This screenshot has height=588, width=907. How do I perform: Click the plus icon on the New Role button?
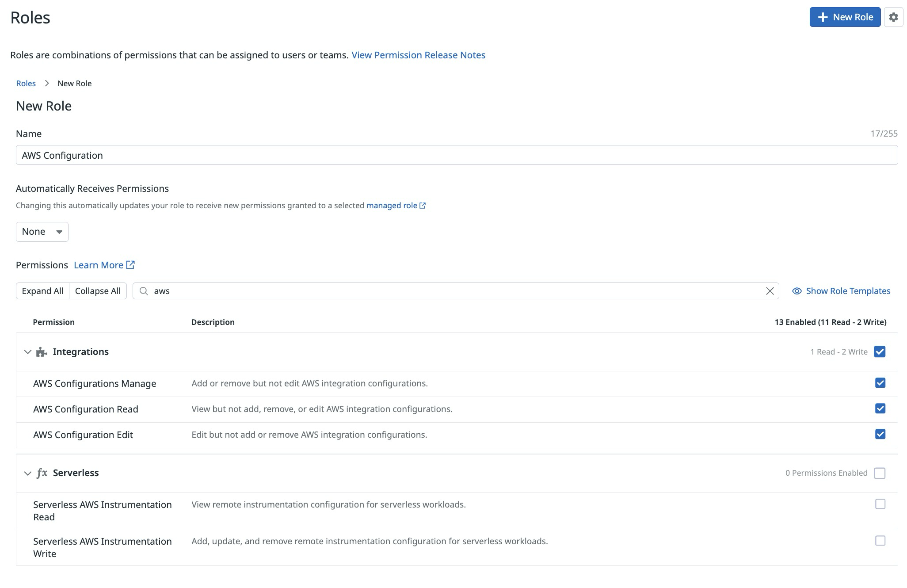(823, 17)
